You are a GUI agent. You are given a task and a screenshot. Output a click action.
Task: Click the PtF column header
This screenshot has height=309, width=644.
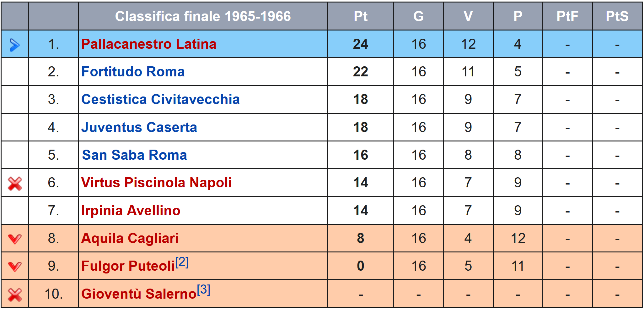[x=567, y=16]
